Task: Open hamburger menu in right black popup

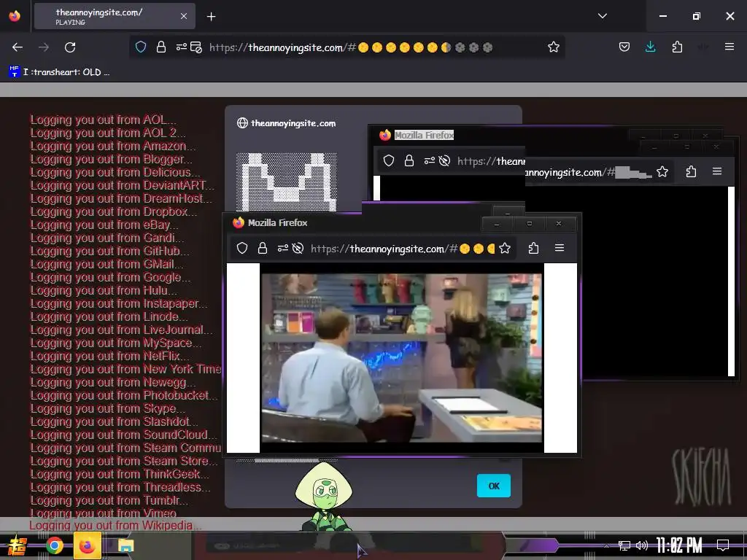Action: (x=717, y=171)
